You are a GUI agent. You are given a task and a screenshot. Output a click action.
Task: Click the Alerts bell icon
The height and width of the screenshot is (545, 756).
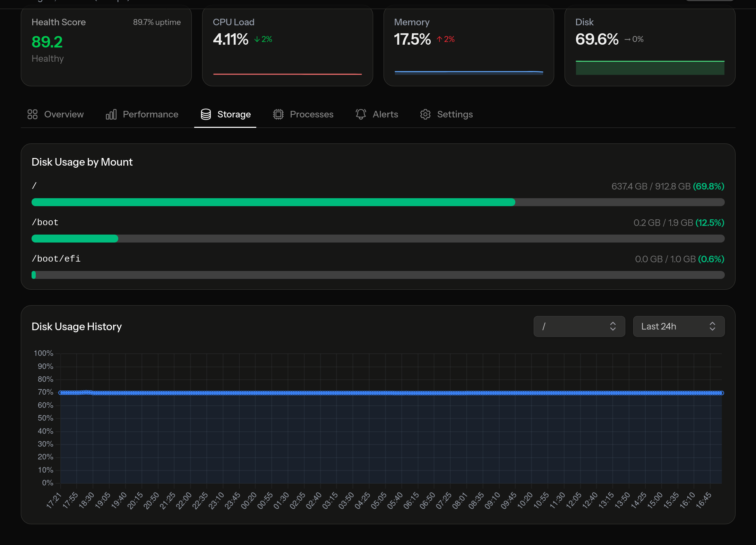point(361,114)
